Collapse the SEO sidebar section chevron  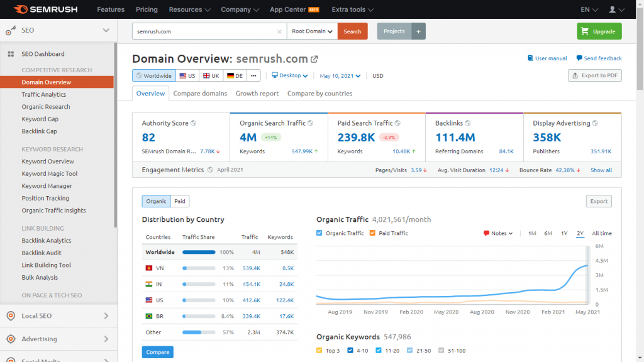point(106,30)
